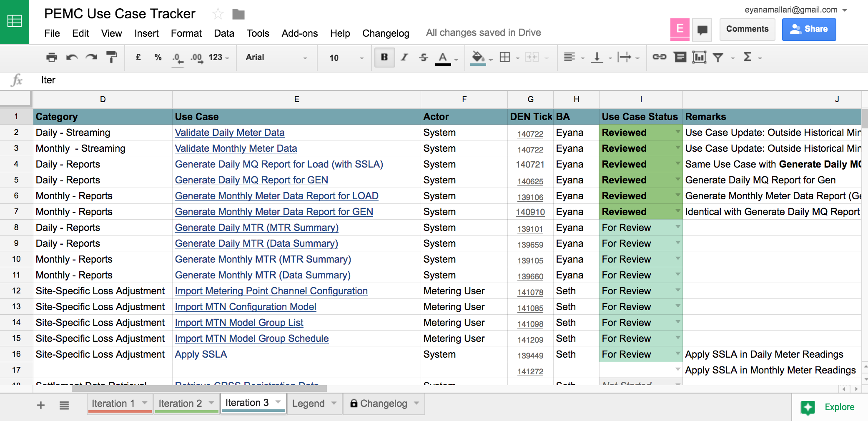868x421 pixels.
Task: Click the vertical scrollbar thumb
Action: [x=865, y=118]
